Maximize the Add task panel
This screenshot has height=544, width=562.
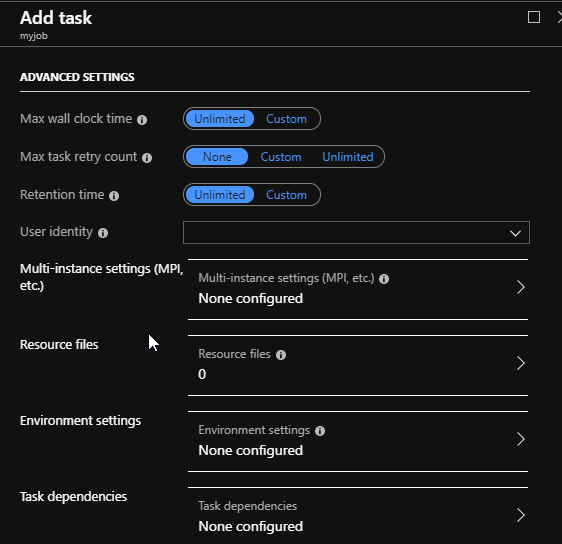[x=534, y=17]
